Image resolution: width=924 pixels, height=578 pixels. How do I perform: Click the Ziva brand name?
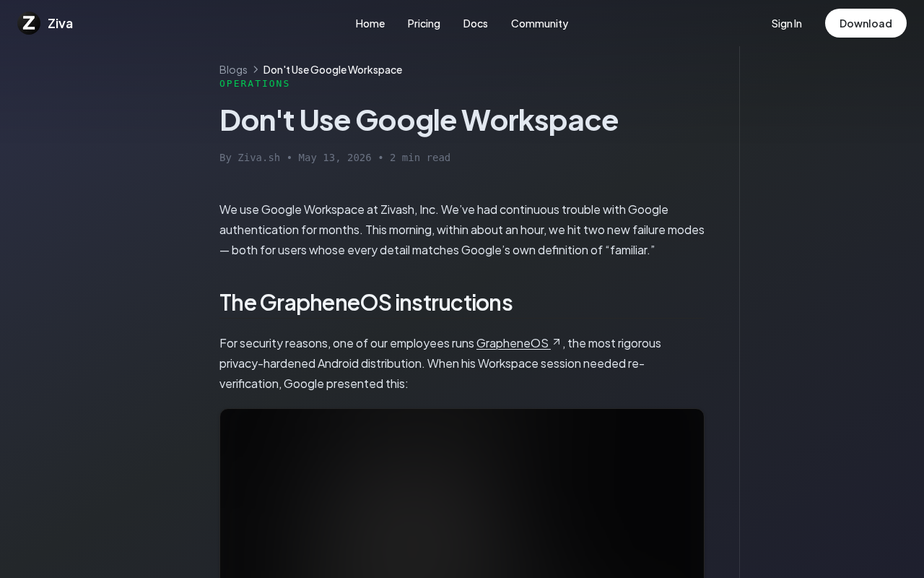(x=60, y=24)
